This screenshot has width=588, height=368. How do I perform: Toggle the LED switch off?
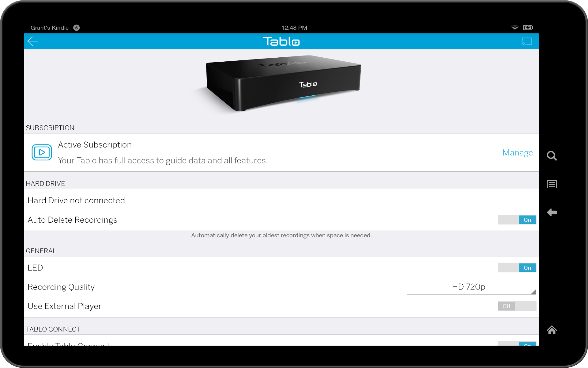(x=517, y=268)
